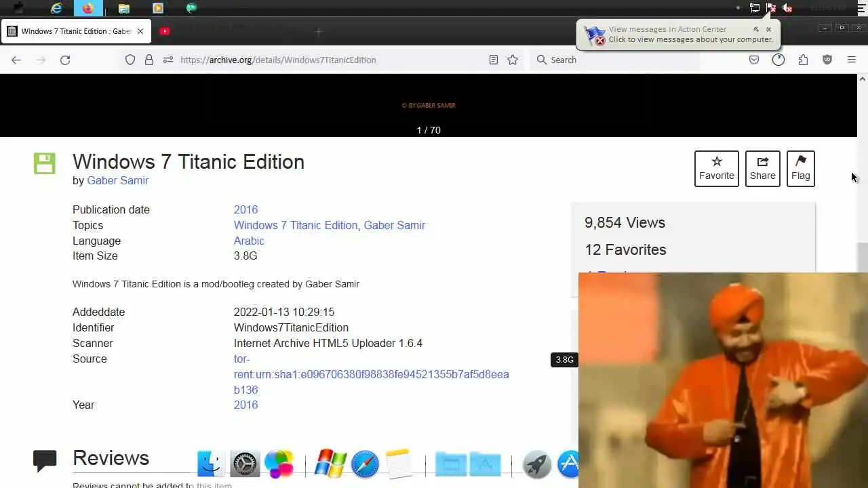The height and width of the screenshot is (488, 868).
Task: Open a new tab with plus button
Action: coord(319,31)
